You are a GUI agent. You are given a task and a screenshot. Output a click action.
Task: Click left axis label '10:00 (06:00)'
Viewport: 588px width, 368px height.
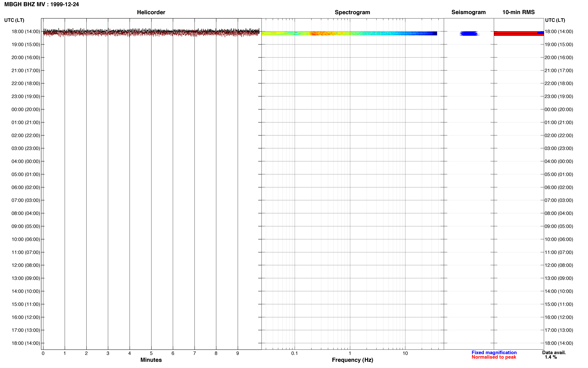pyautogui.click(x=26, y=239)
